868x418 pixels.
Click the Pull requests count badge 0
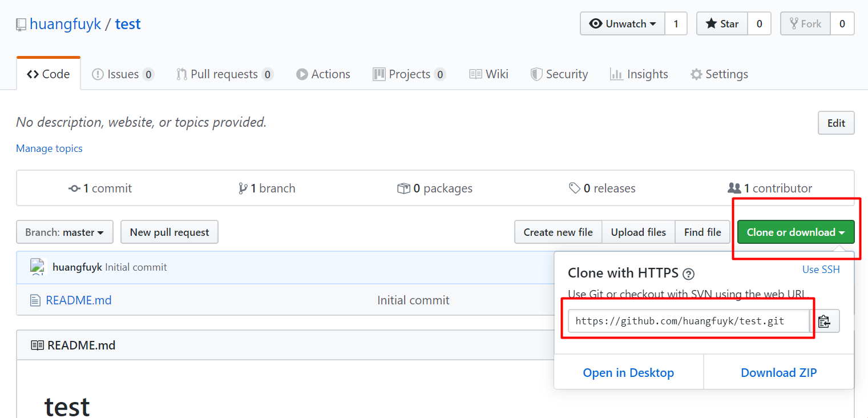[268, 74]
